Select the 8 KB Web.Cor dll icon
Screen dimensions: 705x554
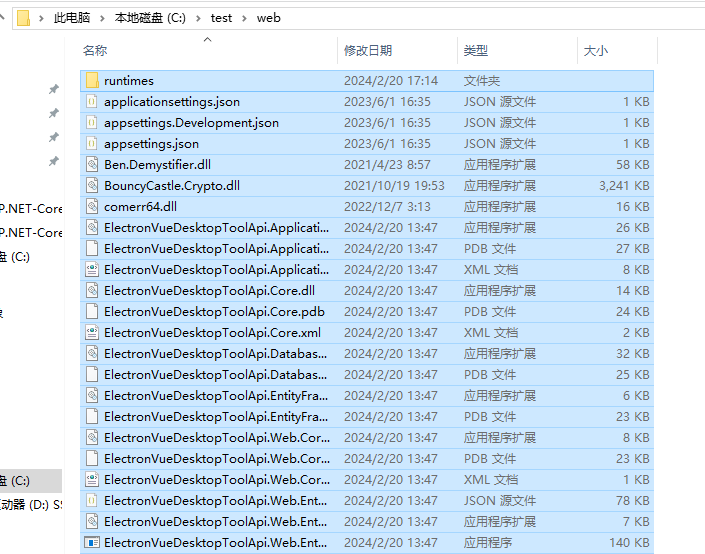[92, 438]
